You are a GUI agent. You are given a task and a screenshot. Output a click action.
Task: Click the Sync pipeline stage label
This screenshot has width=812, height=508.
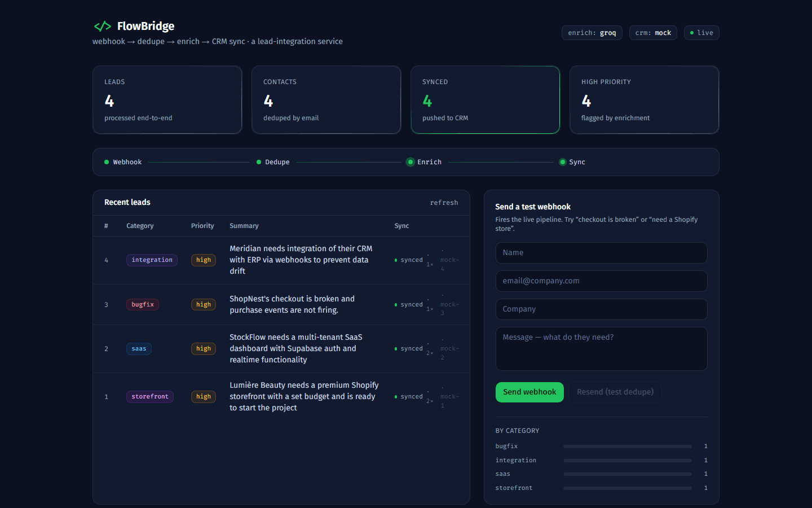coord(577,162)
